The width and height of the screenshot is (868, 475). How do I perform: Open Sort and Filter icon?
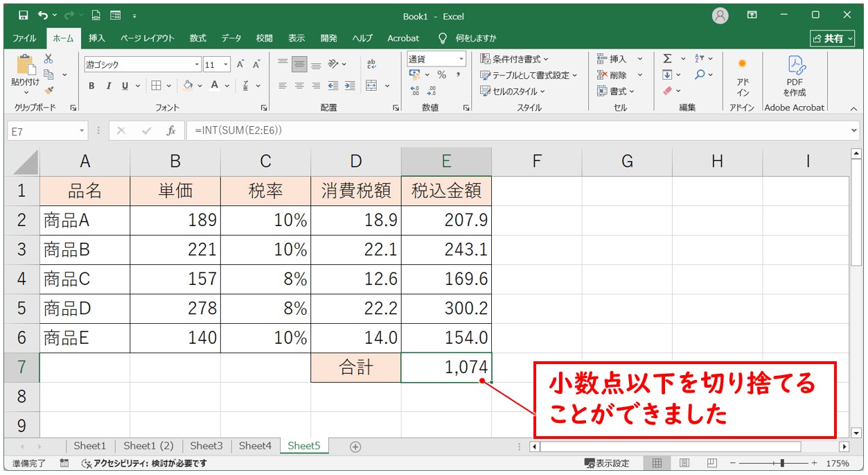click(700, 59)
